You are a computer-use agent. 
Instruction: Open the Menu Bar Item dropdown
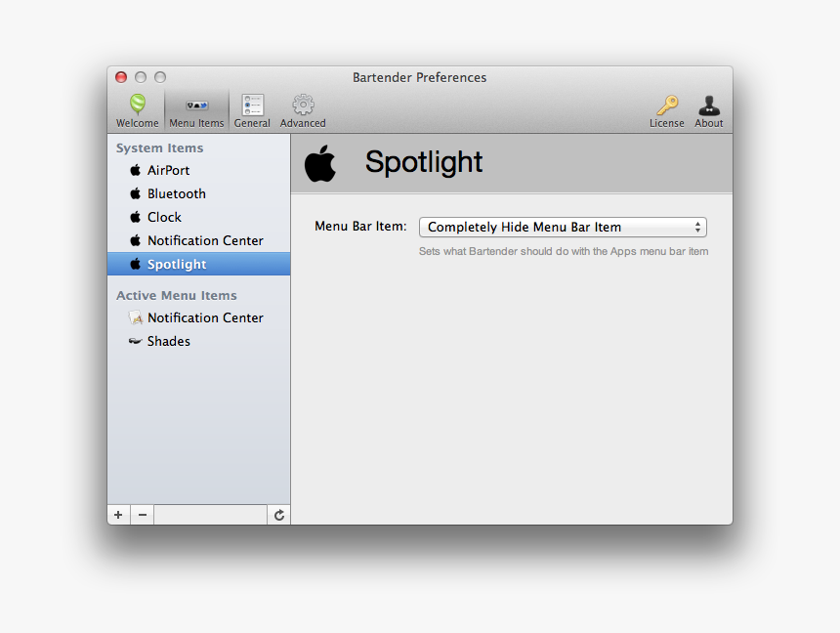tap(563, 228)
